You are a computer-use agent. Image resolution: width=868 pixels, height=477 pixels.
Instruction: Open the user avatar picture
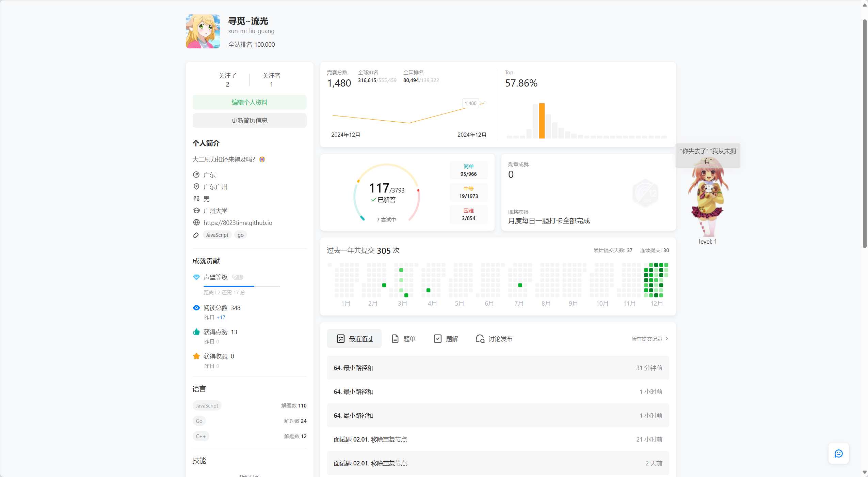203,31
